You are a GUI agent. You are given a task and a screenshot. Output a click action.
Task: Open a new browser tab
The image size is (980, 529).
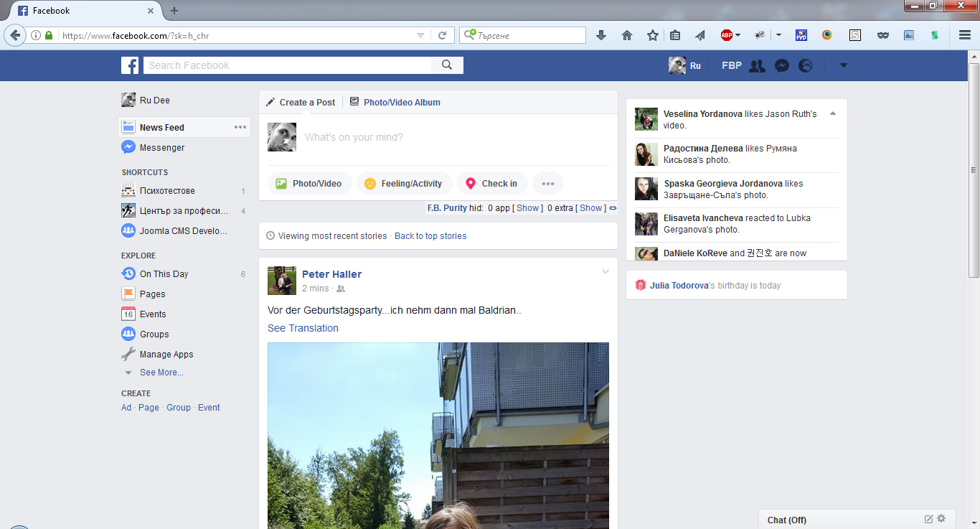[x=174, y=11]
